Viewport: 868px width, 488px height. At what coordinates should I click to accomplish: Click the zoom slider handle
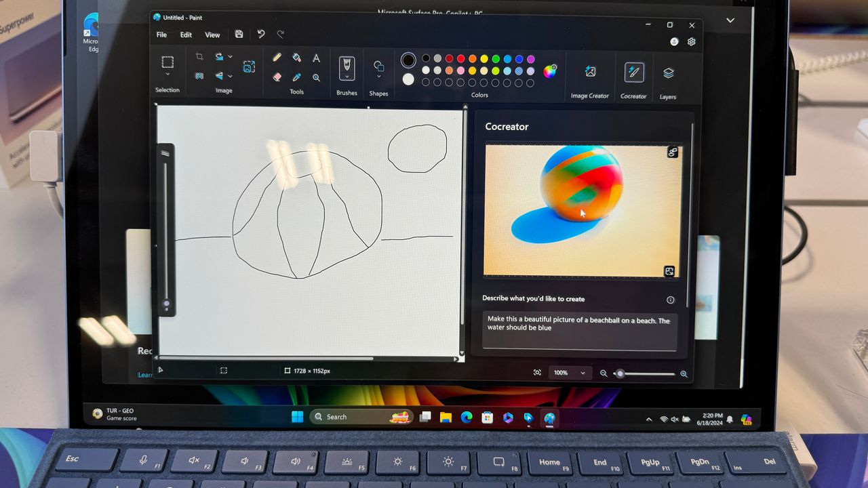pyautogui.click(x=620, y=373)
